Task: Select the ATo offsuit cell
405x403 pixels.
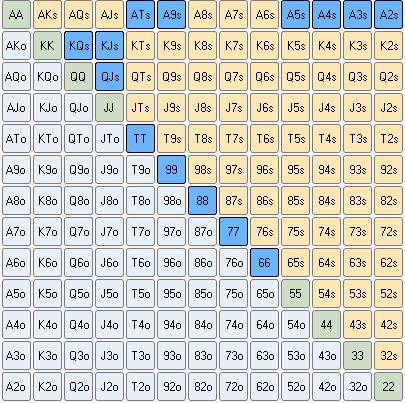Action: 16,138
